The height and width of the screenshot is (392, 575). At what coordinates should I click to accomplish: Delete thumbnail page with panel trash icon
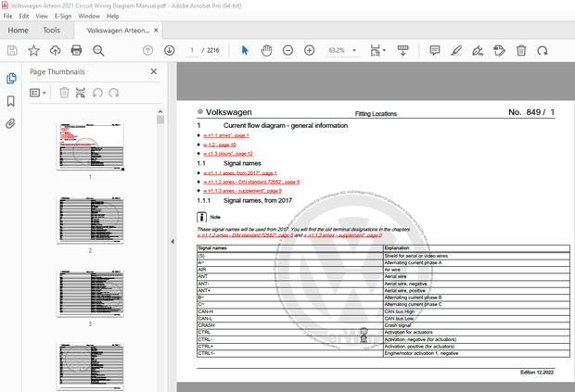pyautogui.click(x=64, y=93)
